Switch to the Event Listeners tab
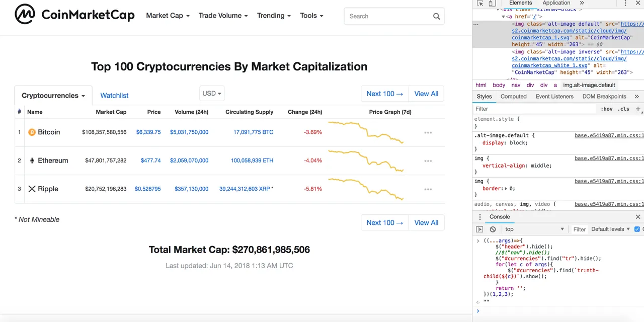This screenshot has height=322, width=644. (x=555, y=97)
